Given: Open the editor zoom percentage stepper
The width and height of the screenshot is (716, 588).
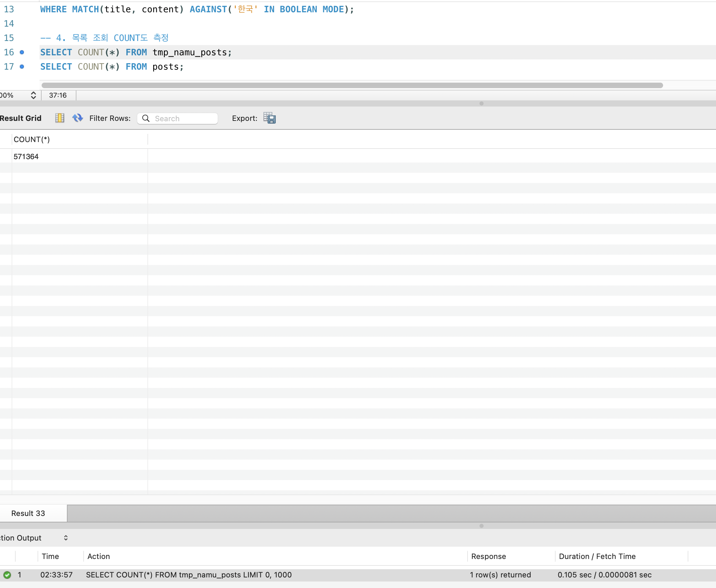Looking at the screenshot, I should (33, 95).
